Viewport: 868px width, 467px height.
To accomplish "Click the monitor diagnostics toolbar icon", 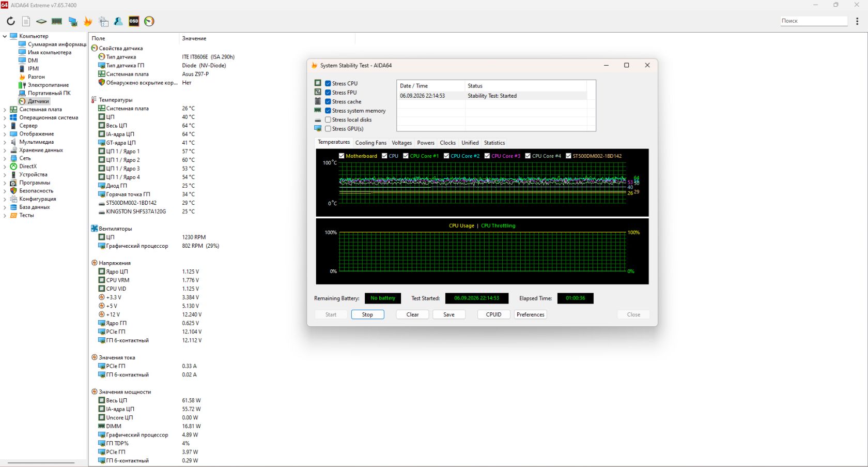I will point(73,21).
